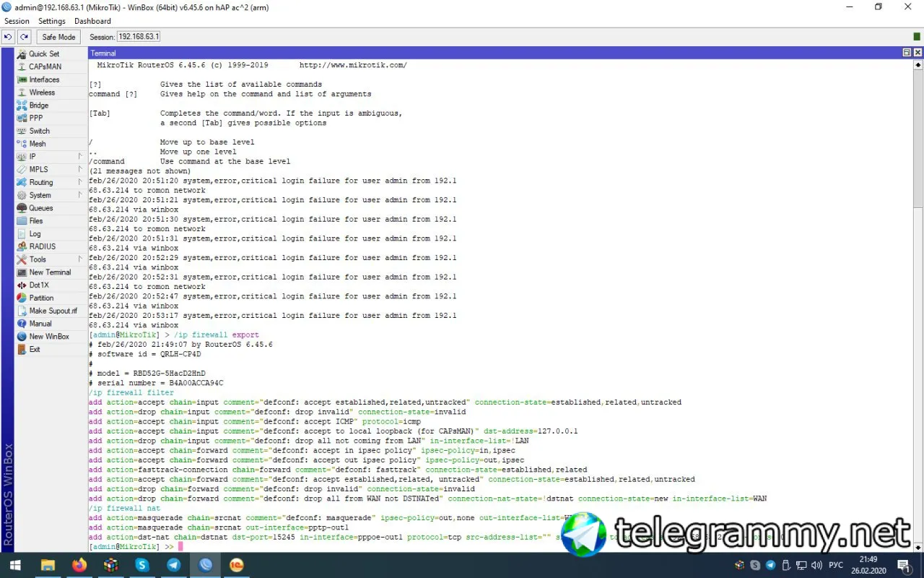The height and width of the screenshot is (578, 924).
Task: Click the "# software id = QRLH-CP4D" line
Action: coord(145,354)
